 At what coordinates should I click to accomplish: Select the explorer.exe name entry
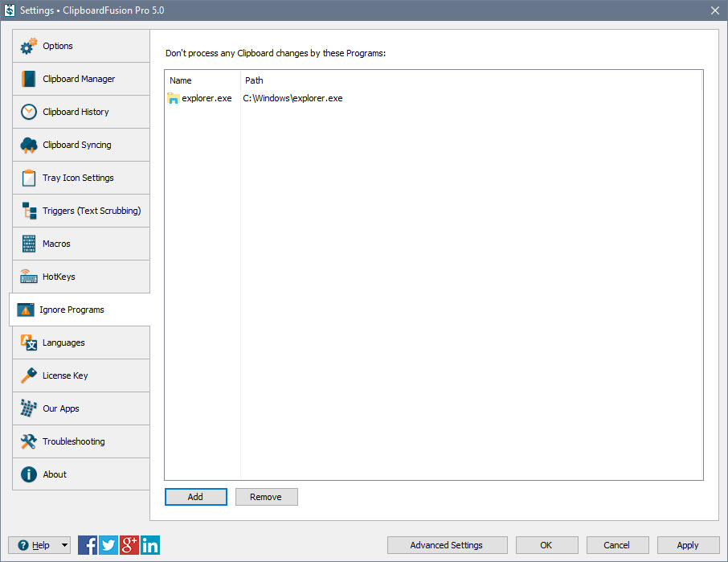pos(207,98)
